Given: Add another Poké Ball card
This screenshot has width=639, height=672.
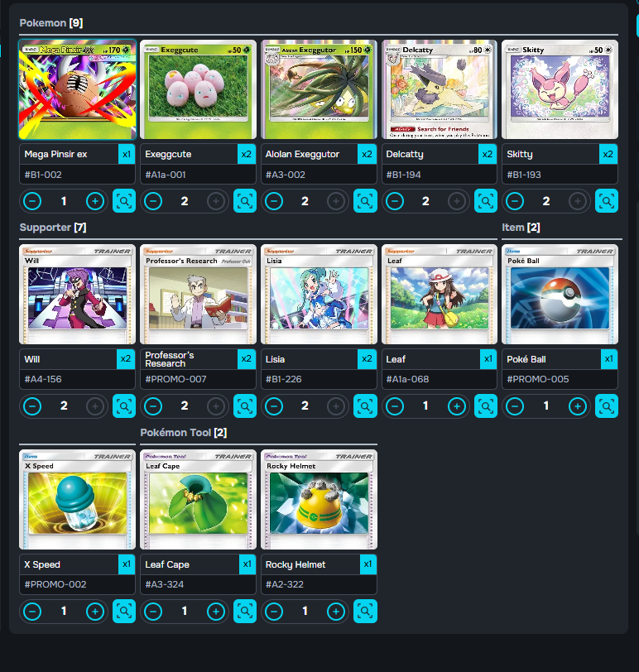Looking at the screenshot, I should tap(578, 406).
